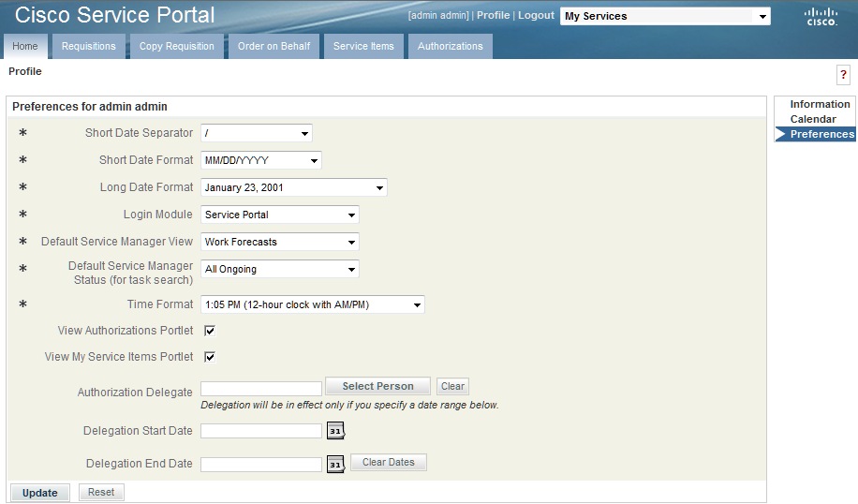The image size is (858, 504).
Task: Focus the Delegation End Date field
Action: pyautogui.click(x=261, y=464)
